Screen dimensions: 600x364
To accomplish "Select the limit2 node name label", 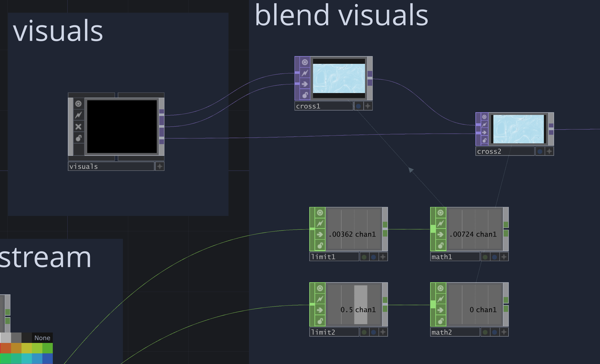I will point(334,332).
